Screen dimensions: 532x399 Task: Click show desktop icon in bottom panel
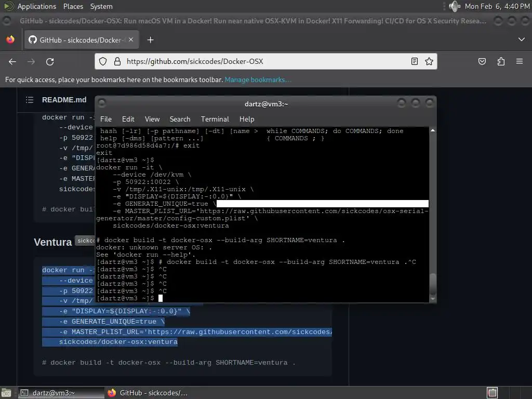tap(6, 393)
